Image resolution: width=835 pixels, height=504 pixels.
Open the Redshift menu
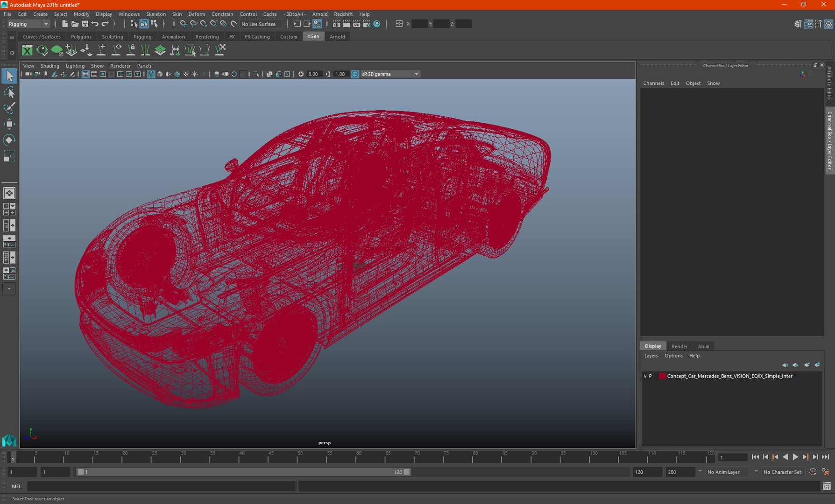343,14
